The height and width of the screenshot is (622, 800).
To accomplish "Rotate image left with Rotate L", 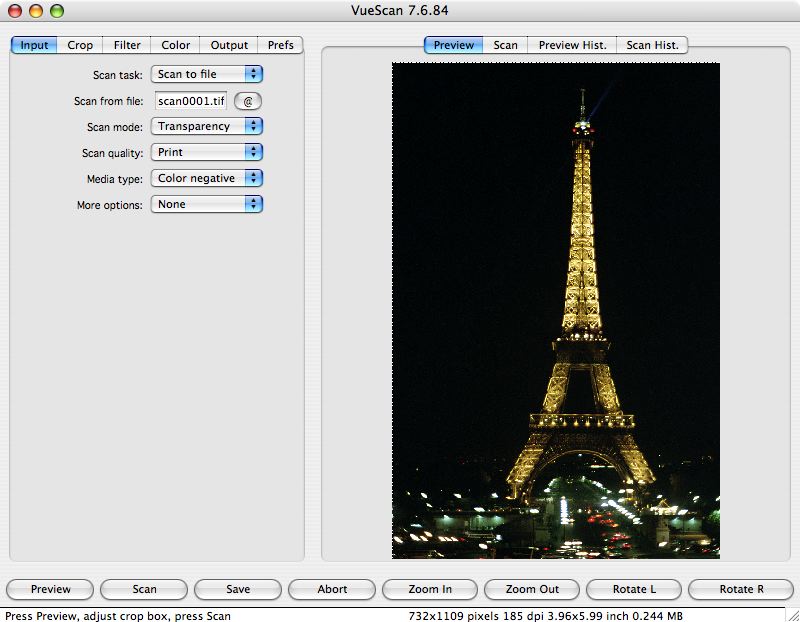I will (x=632, y=589).
